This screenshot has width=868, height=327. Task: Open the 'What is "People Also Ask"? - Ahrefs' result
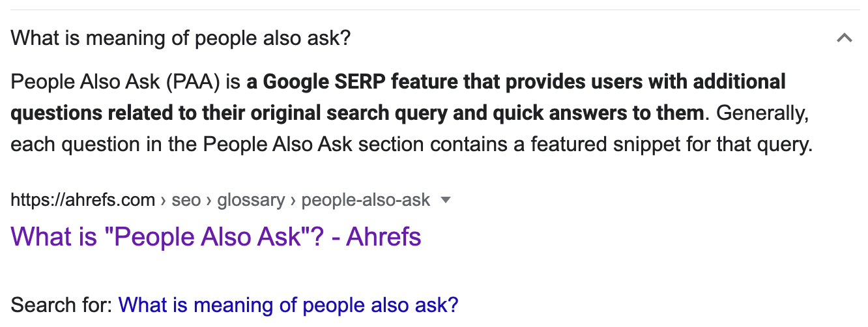[x=216, y=236]
